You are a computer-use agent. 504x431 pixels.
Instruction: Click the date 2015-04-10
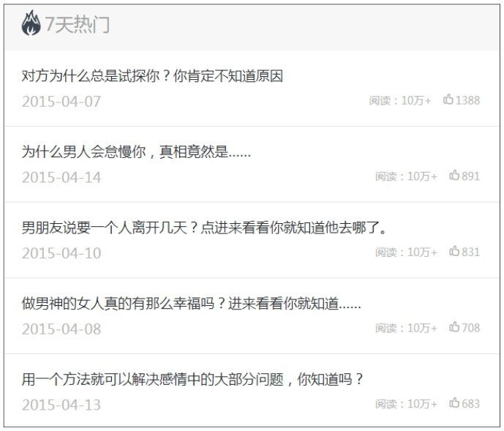point(61,253)
